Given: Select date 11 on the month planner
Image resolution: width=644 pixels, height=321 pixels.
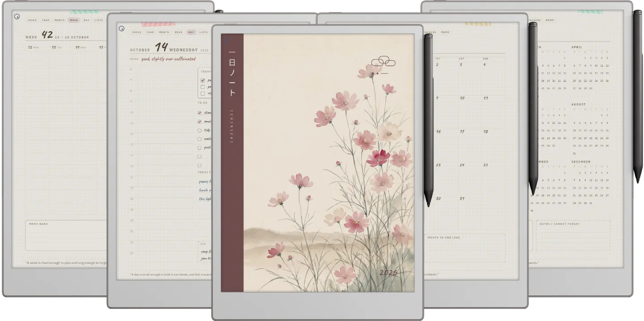Looking at the screenshot, I should [x=486, y=98].
